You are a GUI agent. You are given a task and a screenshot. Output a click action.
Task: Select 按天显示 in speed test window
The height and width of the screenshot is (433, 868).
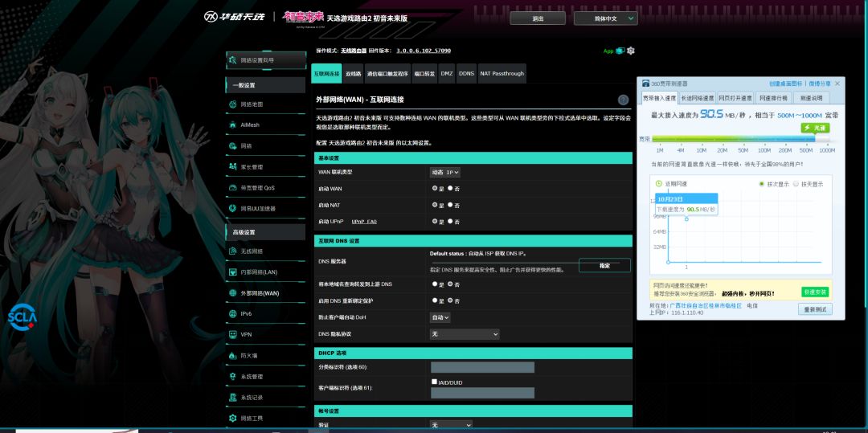click(796, 184)
